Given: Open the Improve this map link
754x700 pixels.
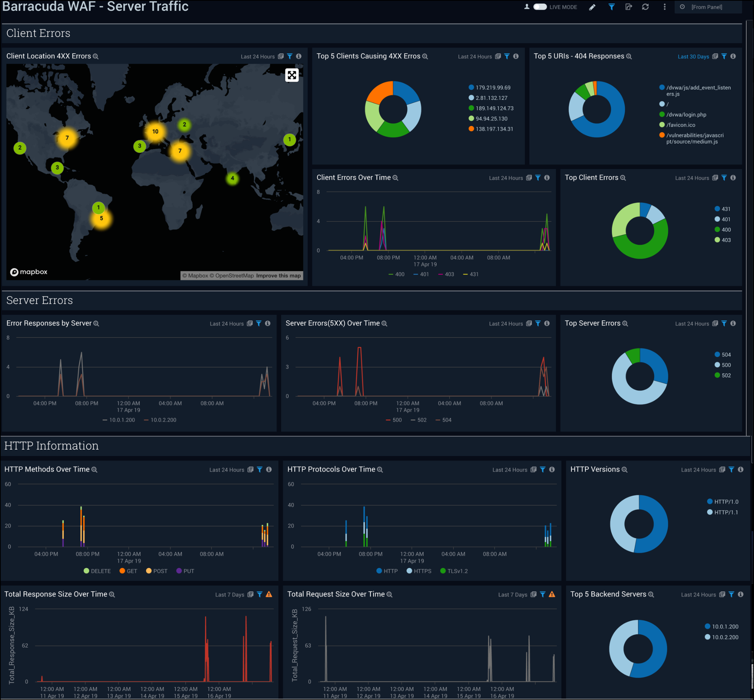Looking at the screenshot, I should 279,275.
